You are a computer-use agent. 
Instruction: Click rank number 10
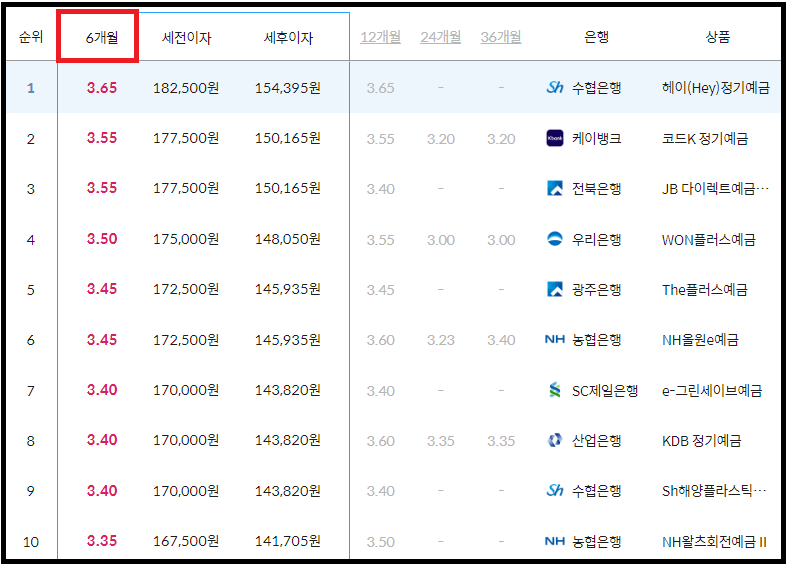coord(31,542)
